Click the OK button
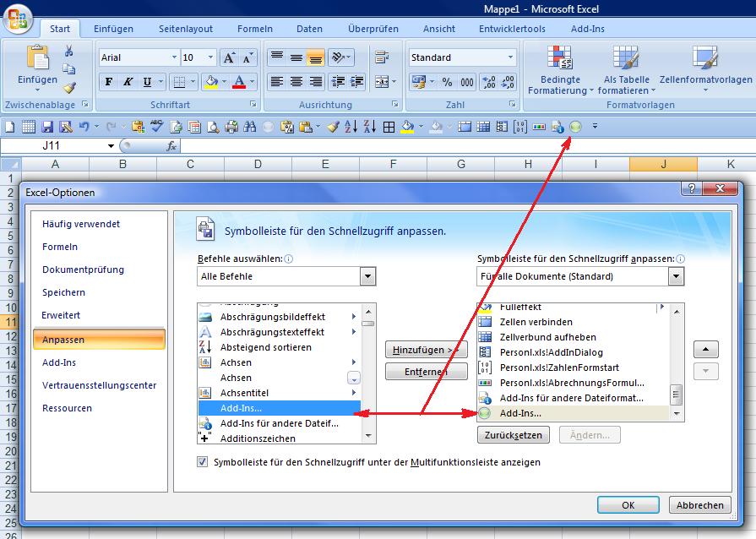The width and height of the screenshot is (756, 539). point(628,504)
